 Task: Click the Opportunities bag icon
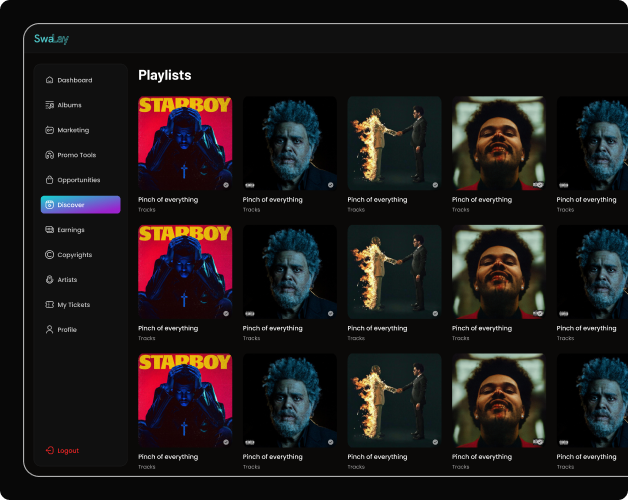[49, 180]
